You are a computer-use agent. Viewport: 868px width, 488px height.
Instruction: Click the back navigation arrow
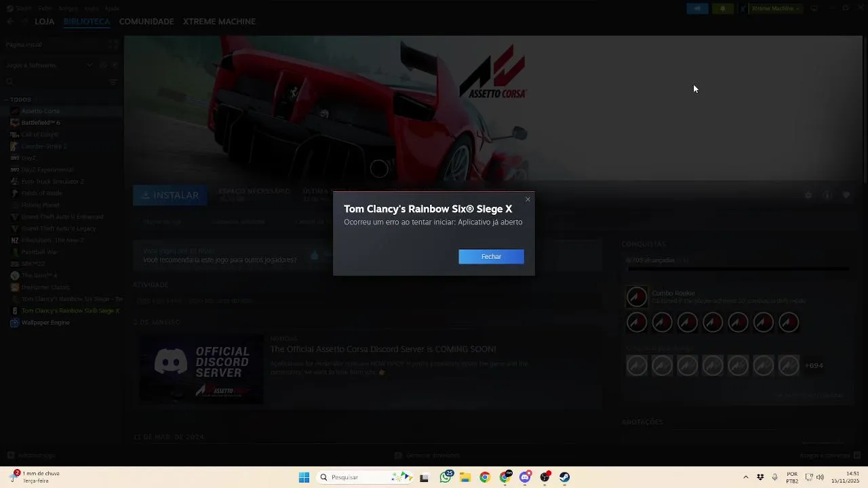10,22
